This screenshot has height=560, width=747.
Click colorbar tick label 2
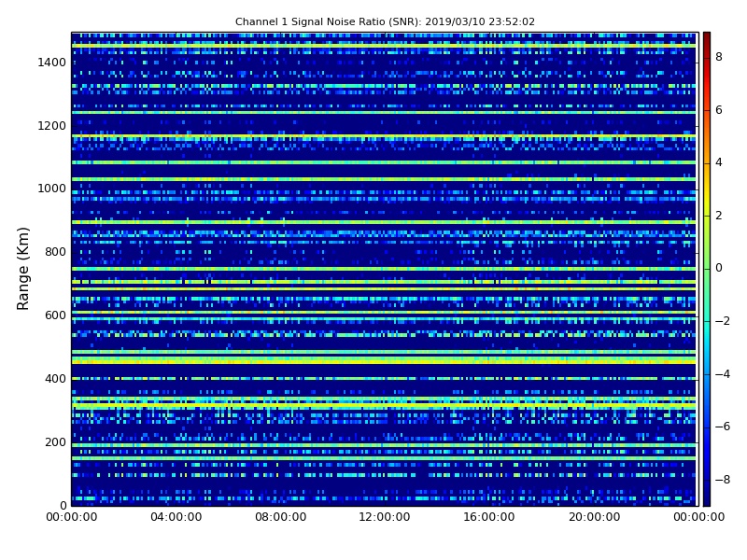pyautogui.click(x=719, y=216)
